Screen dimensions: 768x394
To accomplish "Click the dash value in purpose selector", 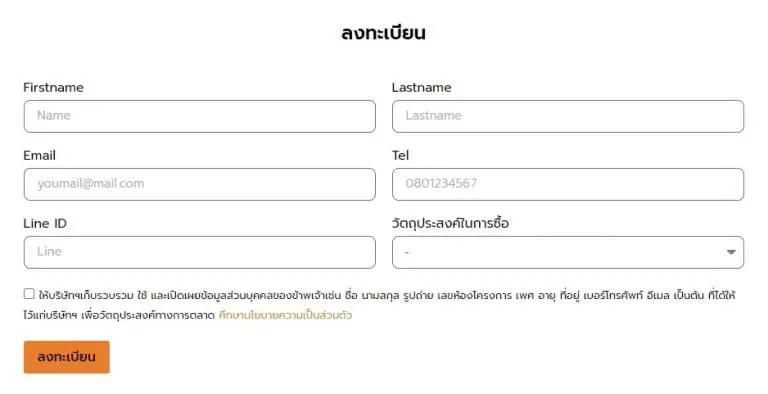I will point(407,252).
